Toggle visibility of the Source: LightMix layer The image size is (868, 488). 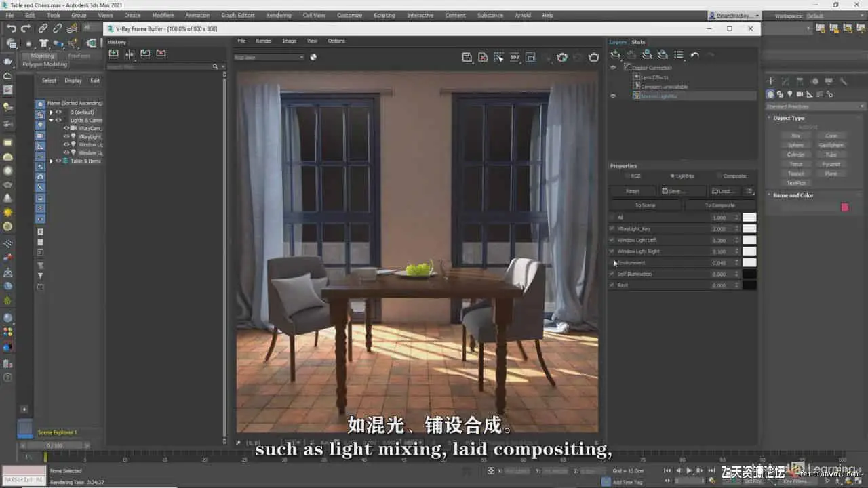point(613,96)
